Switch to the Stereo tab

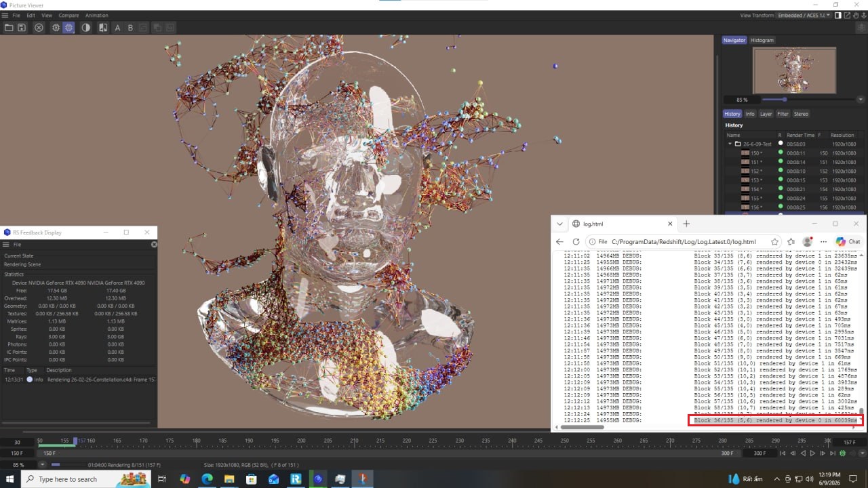tap(801, 114)
